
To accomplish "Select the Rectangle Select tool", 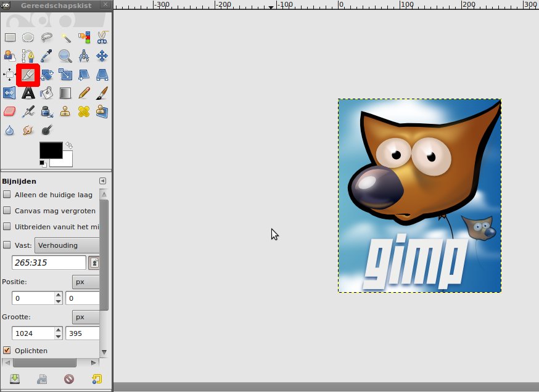I will (x=10, y=37).
